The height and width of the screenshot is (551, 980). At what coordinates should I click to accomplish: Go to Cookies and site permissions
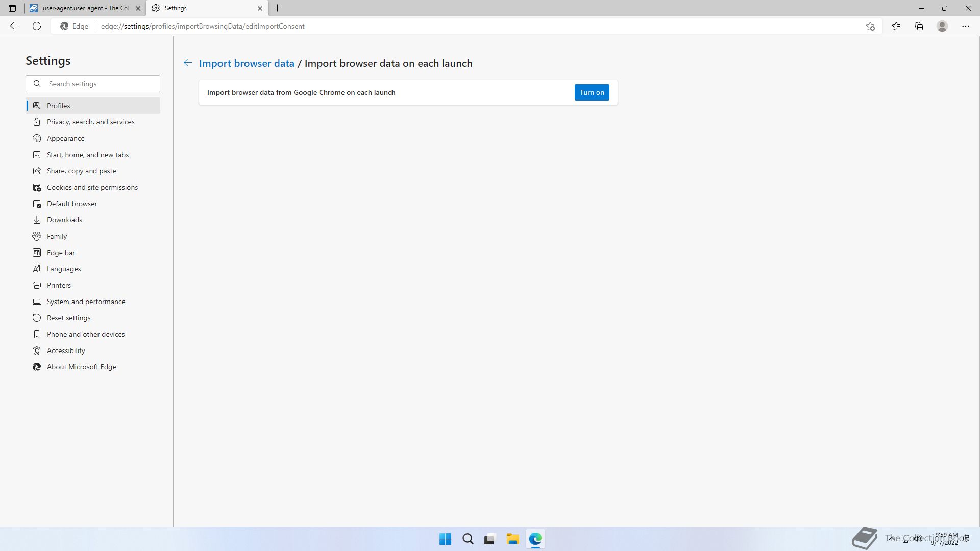pyautogui.click(x=92, y=187)
